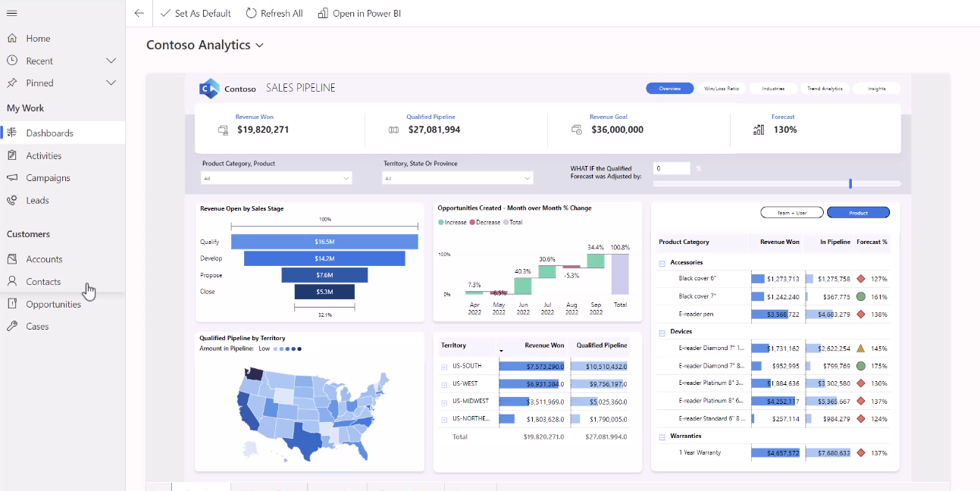Click the Jun 2022 40.3% waterfall bar
The height and width of the screenshot is (491, 980).
click(x=523, y=286)
